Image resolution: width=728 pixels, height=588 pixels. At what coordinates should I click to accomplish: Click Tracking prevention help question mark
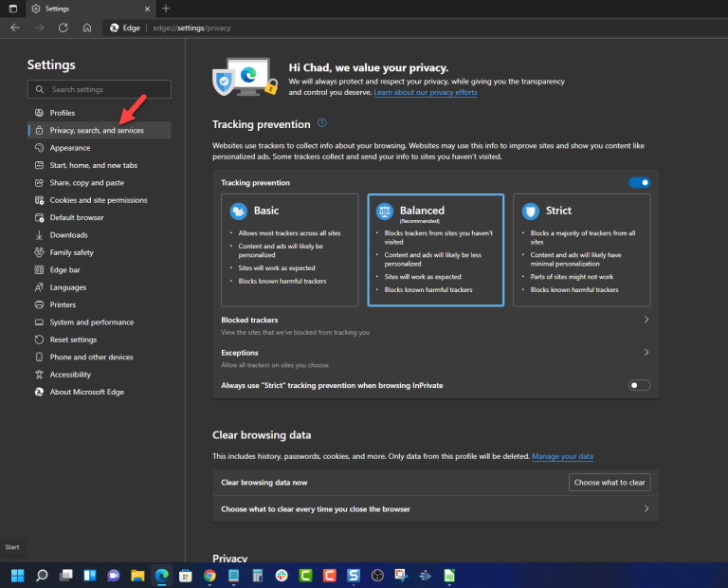(321, 123)
